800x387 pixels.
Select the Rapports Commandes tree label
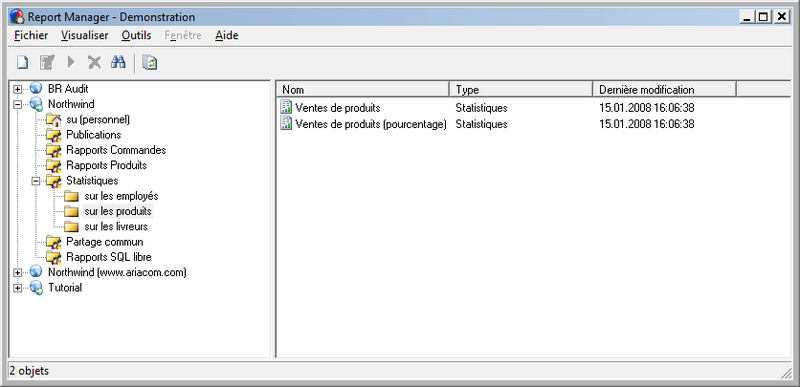(x=116, y=150)
